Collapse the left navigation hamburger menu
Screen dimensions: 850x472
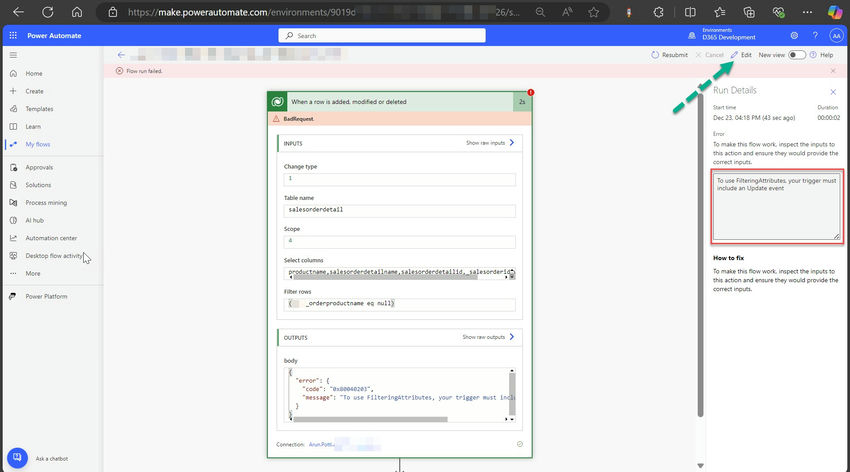(x=13, y=55)
